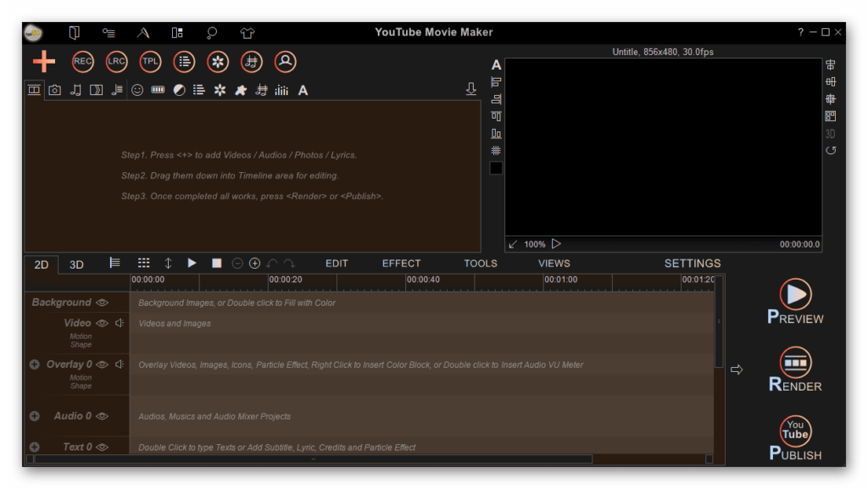
Task: Open the SETTINGS menu
Action: pos(693,264)
